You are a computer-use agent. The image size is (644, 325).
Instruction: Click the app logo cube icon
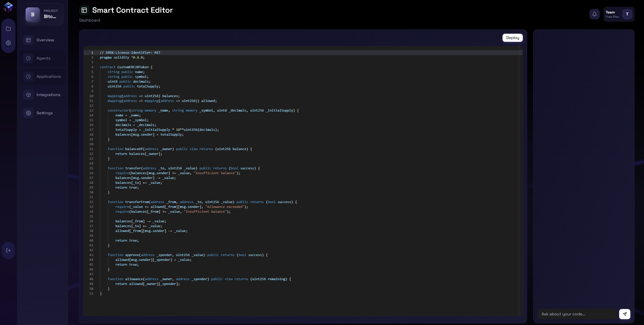tap(8, 7)
